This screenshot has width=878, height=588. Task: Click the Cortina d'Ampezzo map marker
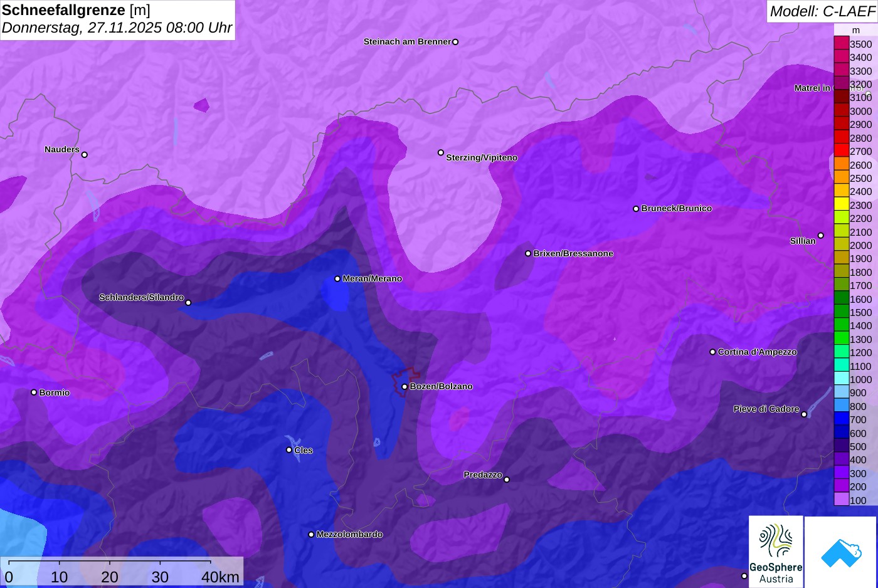point(712,352)
